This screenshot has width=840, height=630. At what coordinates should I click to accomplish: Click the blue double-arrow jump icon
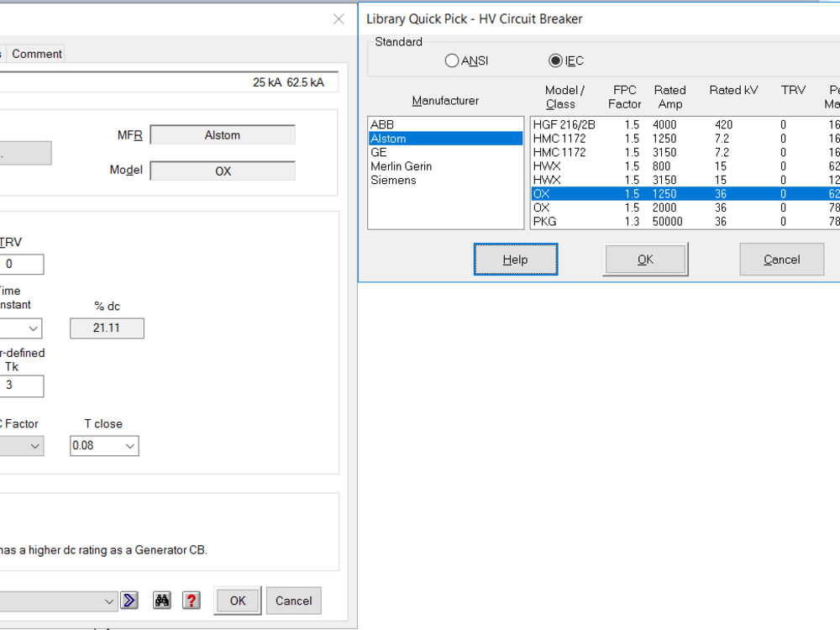click(129, 601)
